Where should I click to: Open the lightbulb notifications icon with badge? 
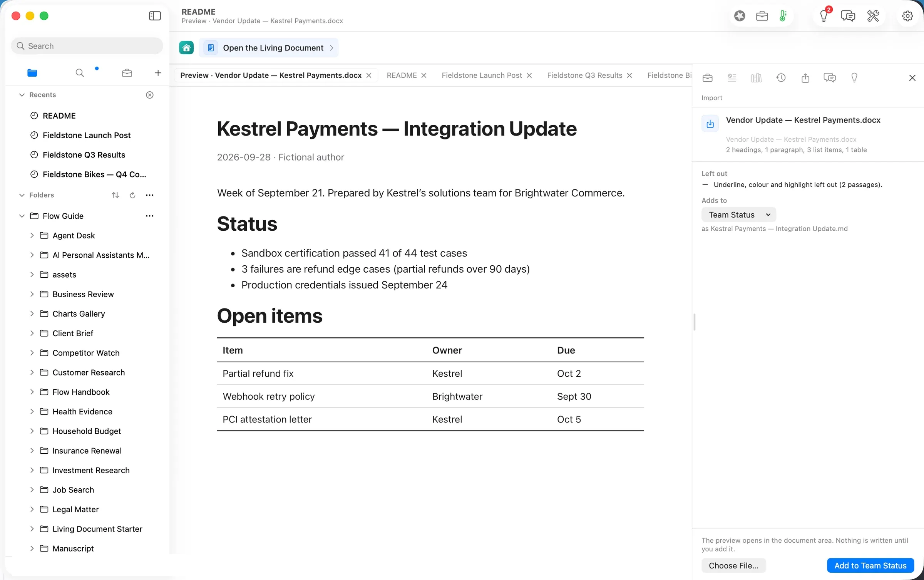tap(824, 16)
